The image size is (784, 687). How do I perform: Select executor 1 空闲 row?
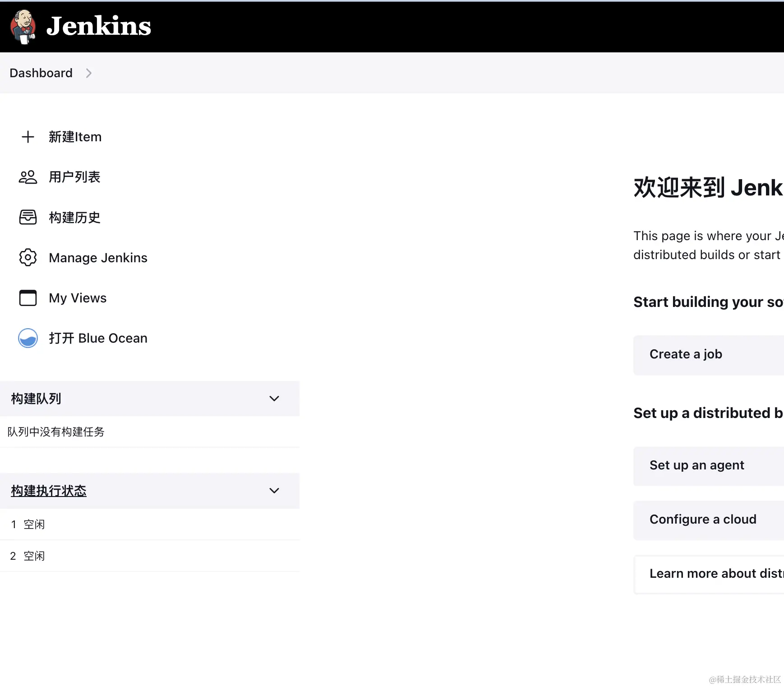click(150, 525)
